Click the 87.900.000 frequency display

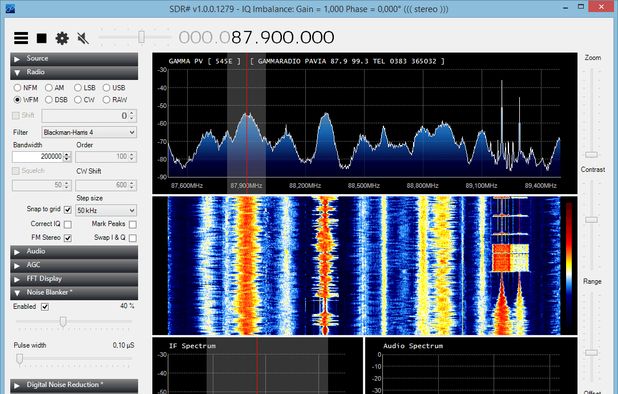click(257, 37)
